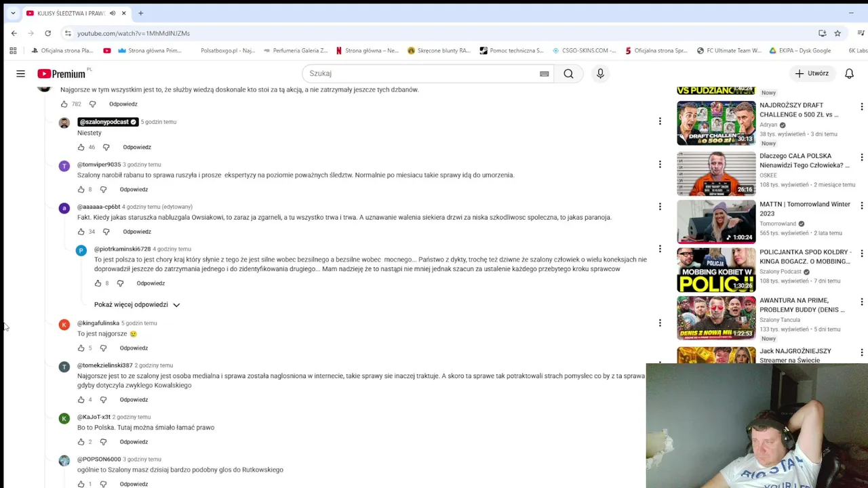Like the comment by @tomviper9035
Image resolution: width=868 pixels, height=488 pixels.
pos(81,189)
